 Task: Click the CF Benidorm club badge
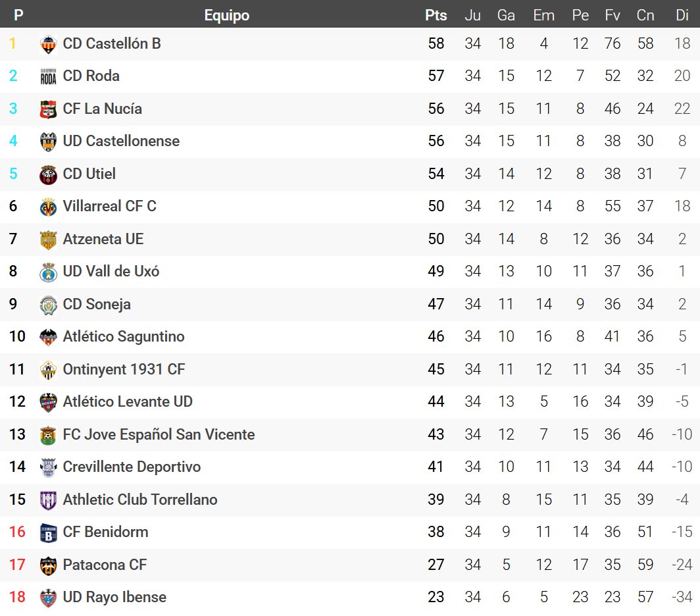[48, 532]
